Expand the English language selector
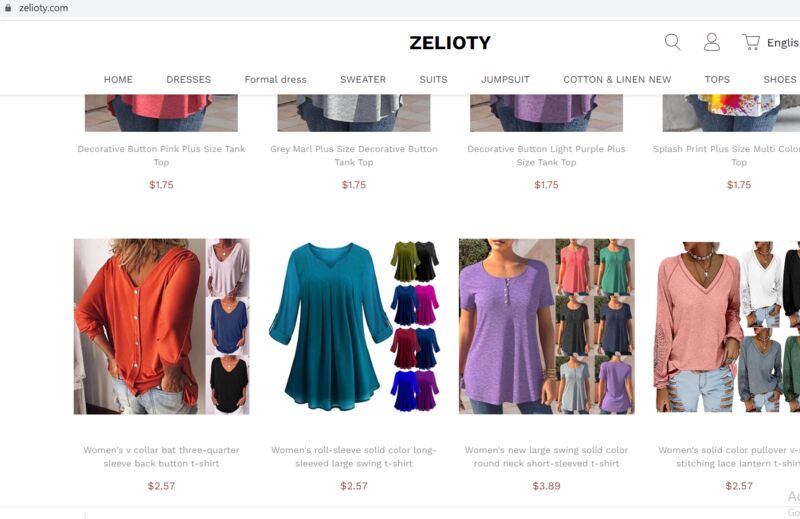The width and height of the screenshot is (800, 519). 783,43
